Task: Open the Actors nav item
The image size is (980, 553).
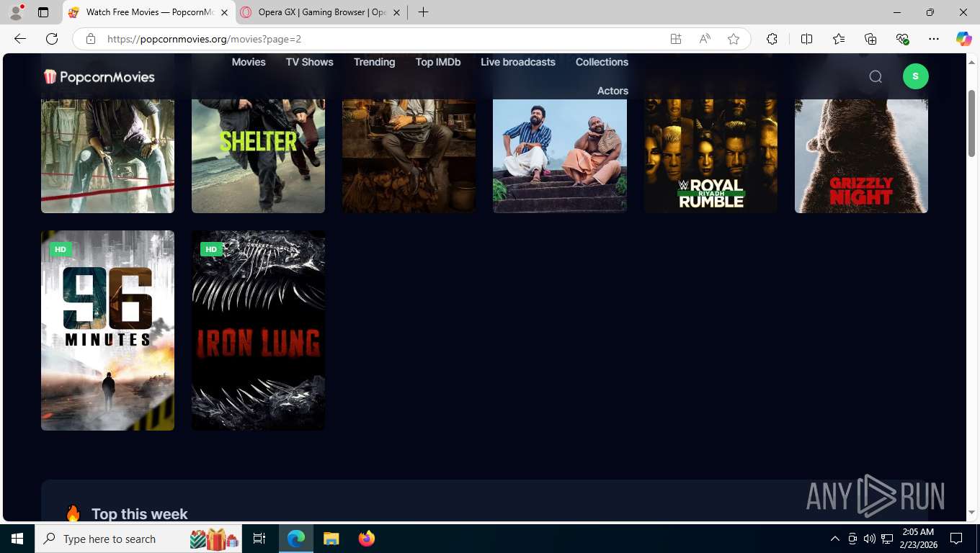Action: pos(612,91)
